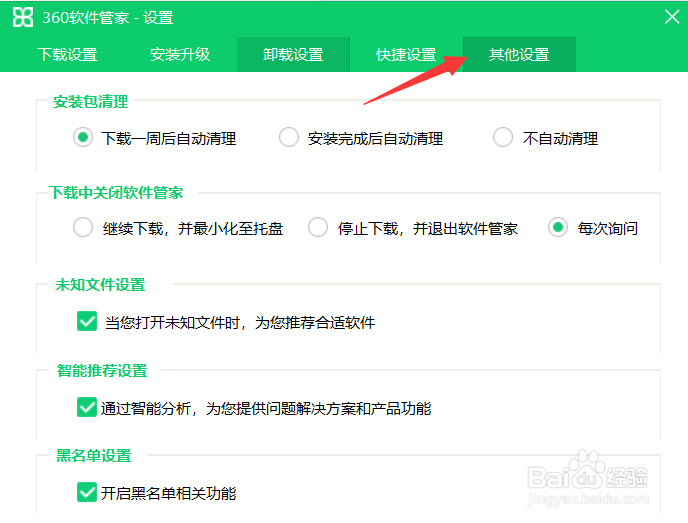Choose 安装完成后自动清理 radio option
Image resolution: width=688 pixels, height=523 pixels.
tap(289, 137)
